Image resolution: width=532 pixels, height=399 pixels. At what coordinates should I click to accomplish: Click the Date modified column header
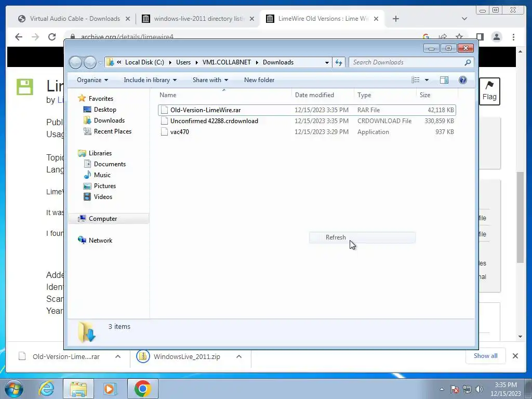tap(323, 95)
